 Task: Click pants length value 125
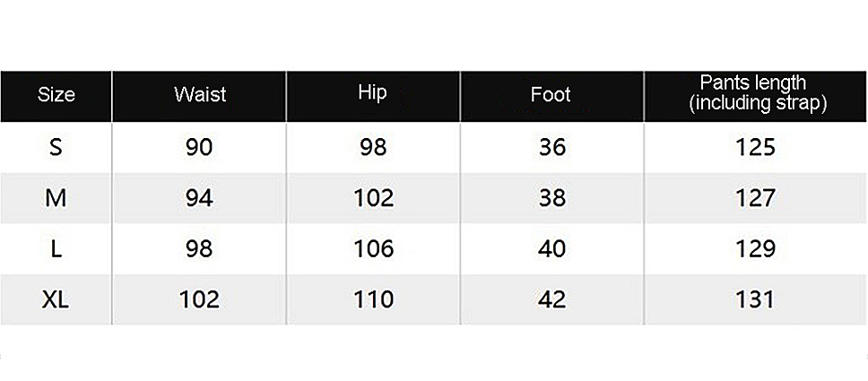pos(754,147)
